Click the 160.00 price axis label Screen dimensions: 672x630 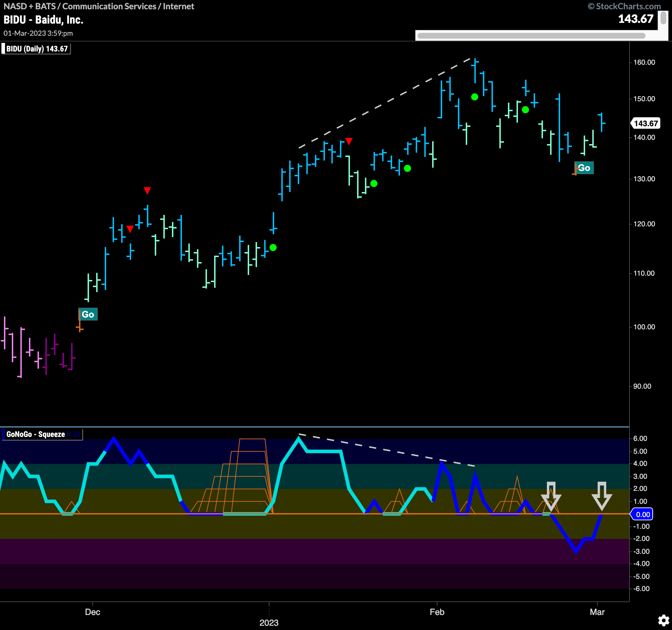(644, 62)
